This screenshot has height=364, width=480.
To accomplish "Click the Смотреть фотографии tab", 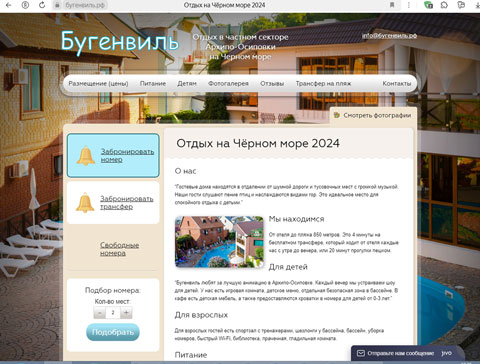I will (x=373, y=115).
